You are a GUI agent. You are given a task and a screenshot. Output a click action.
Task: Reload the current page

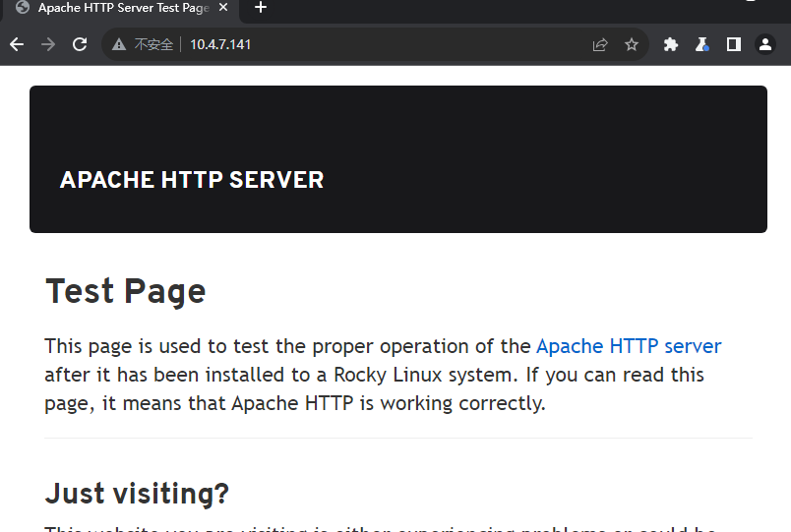coord(80,44)
